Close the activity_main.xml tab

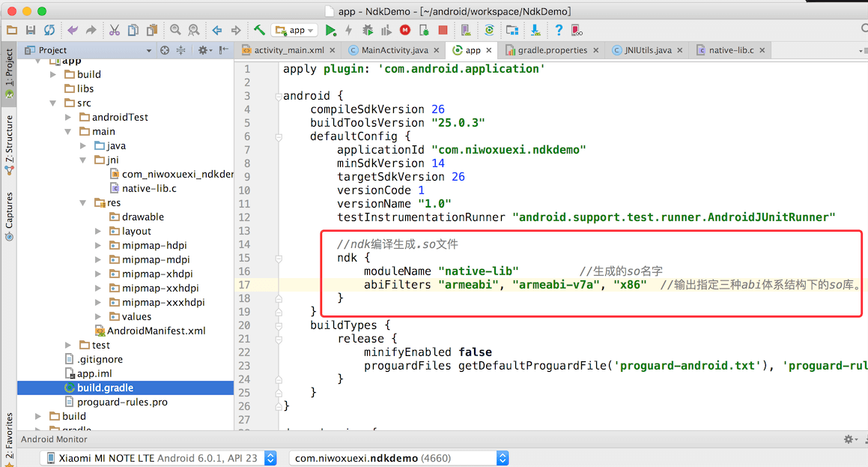(333, 50)
